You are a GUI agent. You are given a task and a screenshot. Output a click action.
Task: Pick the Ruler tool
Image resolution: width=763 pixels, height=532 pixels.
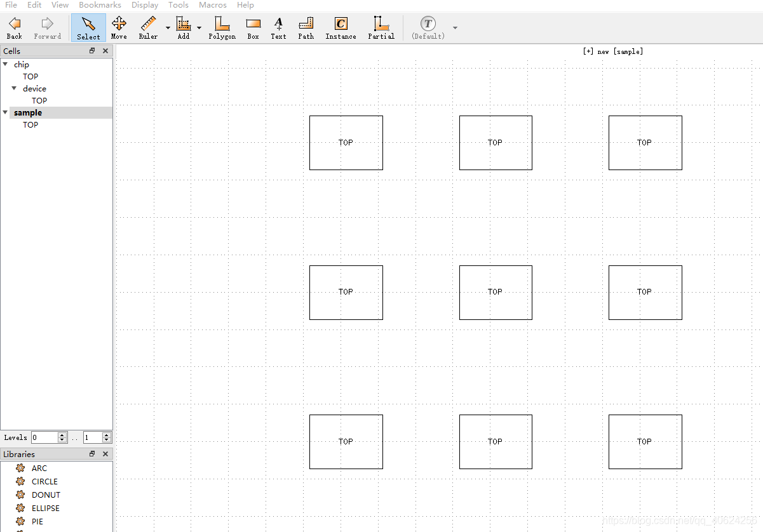click(x=149, y=27)
